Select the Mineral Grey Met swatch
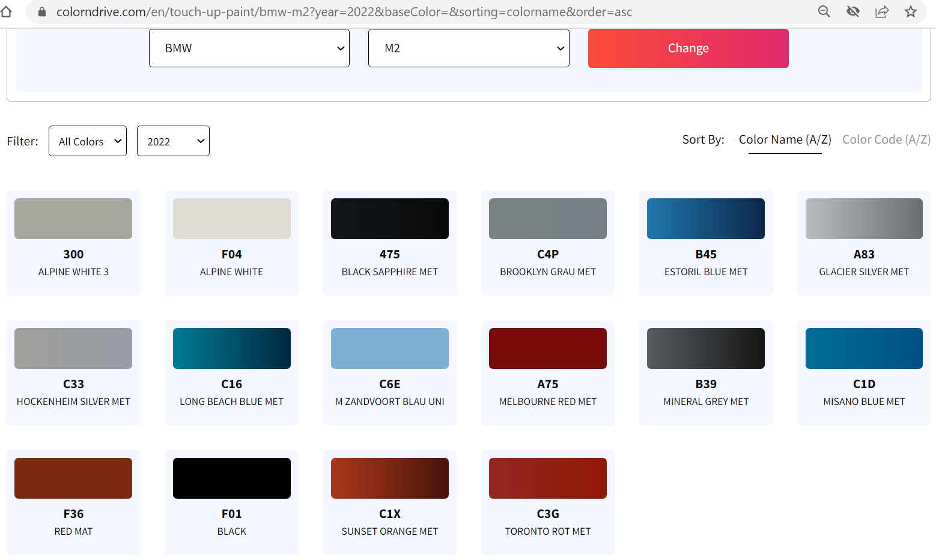Image resolution: width=936 pixels, height=560 pixels. 706,348
